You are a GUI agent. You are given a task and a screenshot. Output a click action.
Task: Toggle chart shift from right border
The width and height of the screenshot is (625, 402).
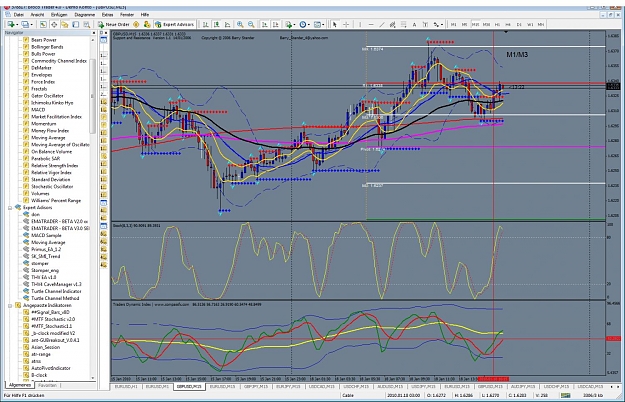(x=275, y=24)
